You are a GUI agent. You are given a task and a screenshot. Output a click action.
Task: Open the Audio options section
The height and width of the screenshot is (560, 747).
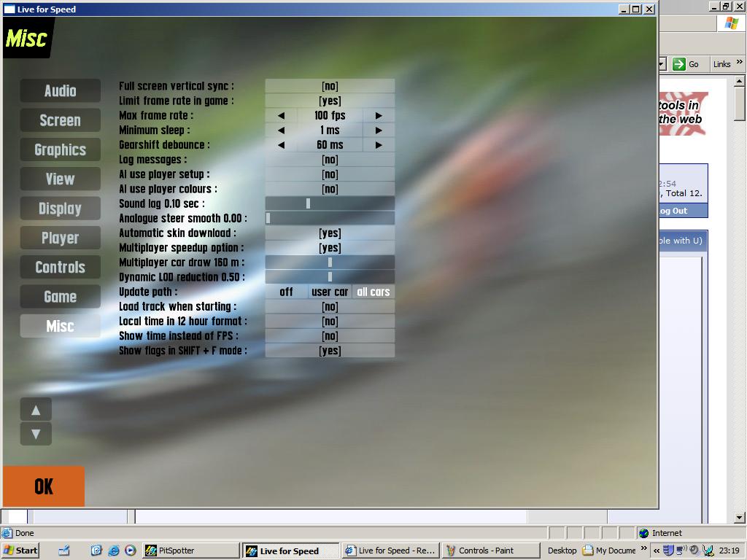pyautogui.click(x=60, y=90)
